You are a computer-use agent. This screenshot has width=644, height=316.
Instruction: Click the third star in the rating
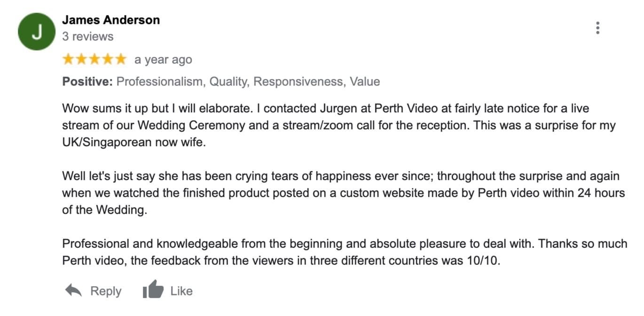tap(94, 59)
